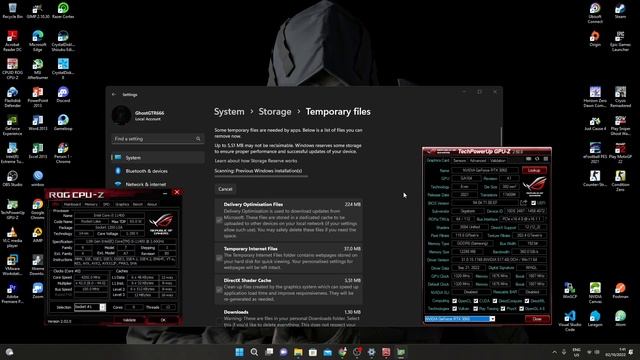Open the Recycle Bin desktop icon
640x360 pixels.
click(x=12, y=11)
